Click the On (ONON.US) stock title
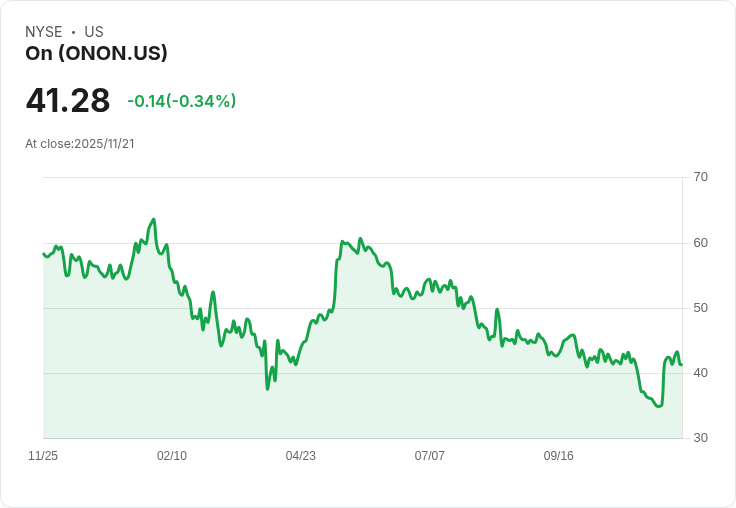 point(96,53)
